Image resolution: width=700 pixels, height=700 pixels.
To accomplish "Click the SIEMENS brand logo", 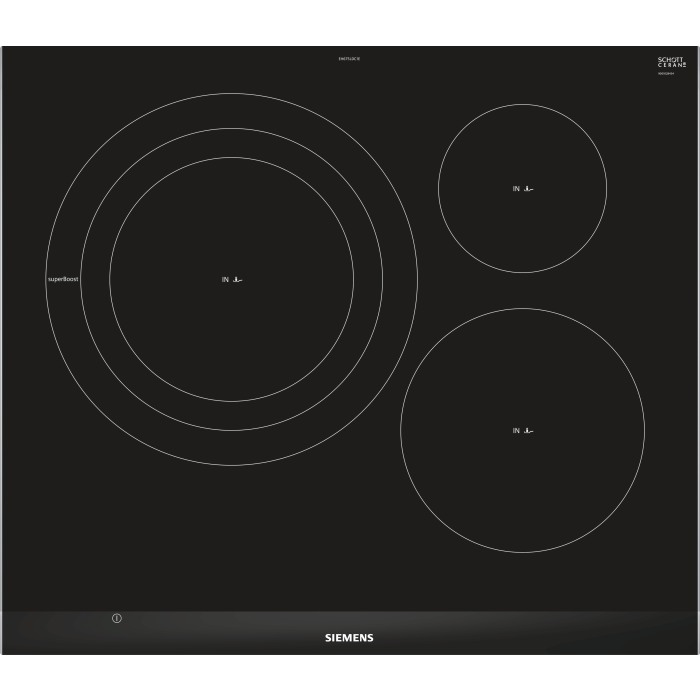I will pyautogui.click(x=349, y=637).
